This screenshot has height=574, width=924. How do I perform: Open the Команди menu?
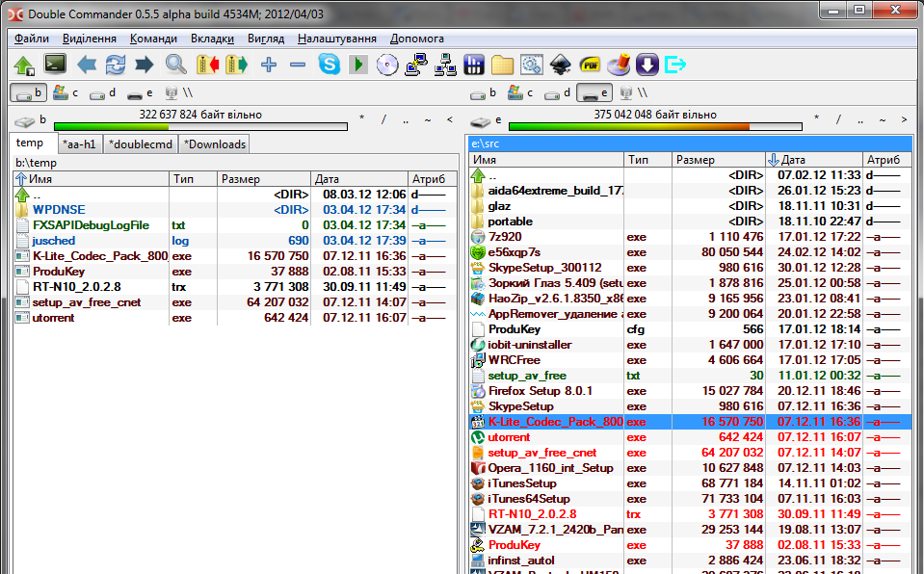(153, 39)
